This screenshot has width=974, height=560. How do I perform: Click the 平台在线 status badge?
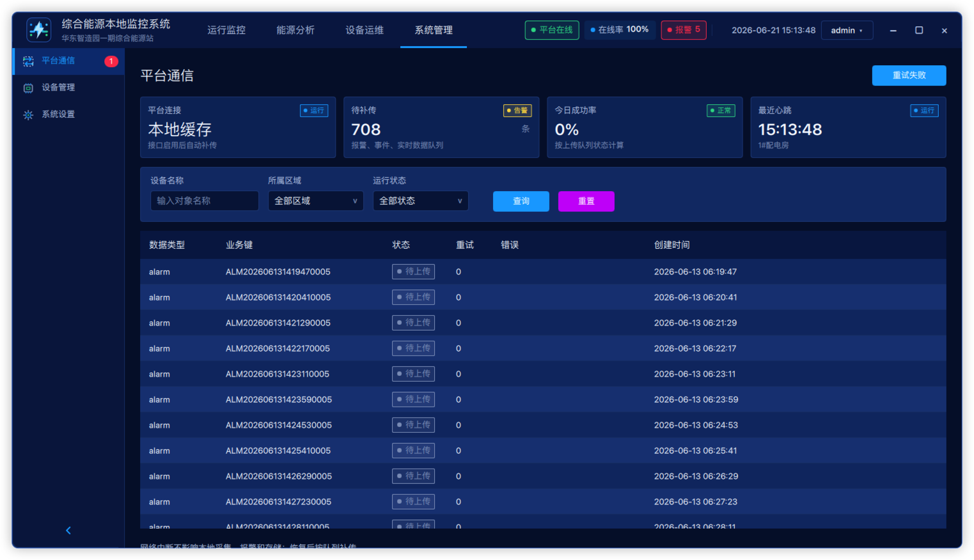point(552,30)
